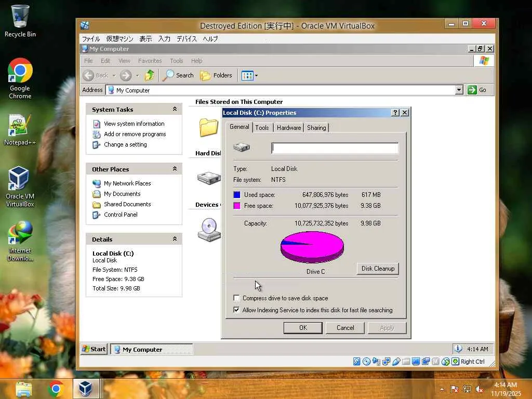
Task: Click the VirtualBox hard disk activity status icon
Action: pos(356,362)
